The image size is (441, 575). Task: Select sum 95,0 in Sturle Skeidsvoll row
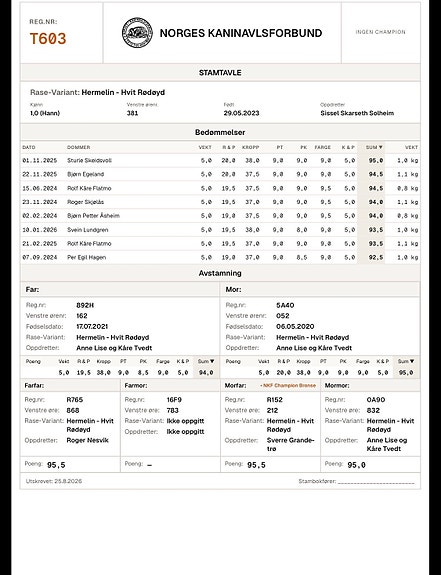[x=376, y=161]
